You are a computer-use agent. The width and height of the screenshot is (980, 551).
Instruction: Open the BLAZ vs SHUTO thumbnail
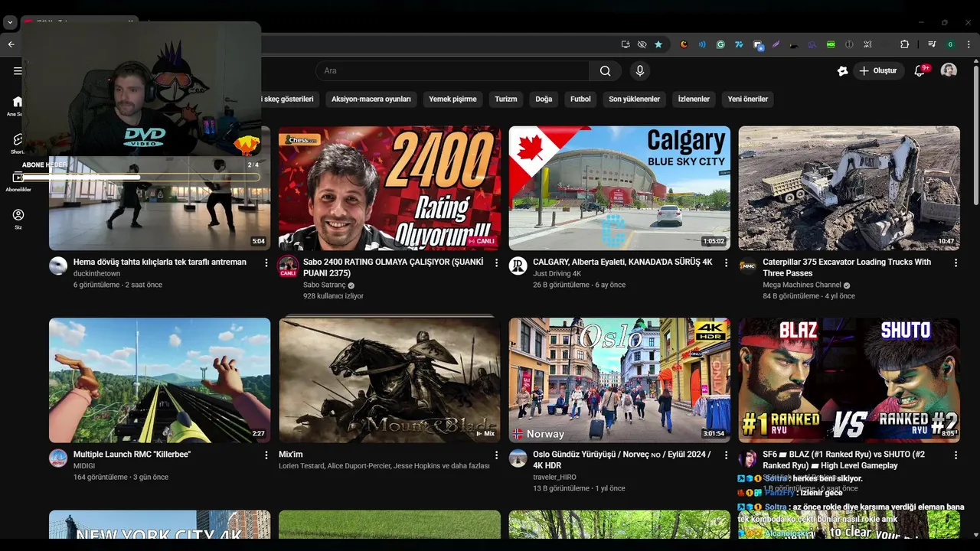click(849, 380)
